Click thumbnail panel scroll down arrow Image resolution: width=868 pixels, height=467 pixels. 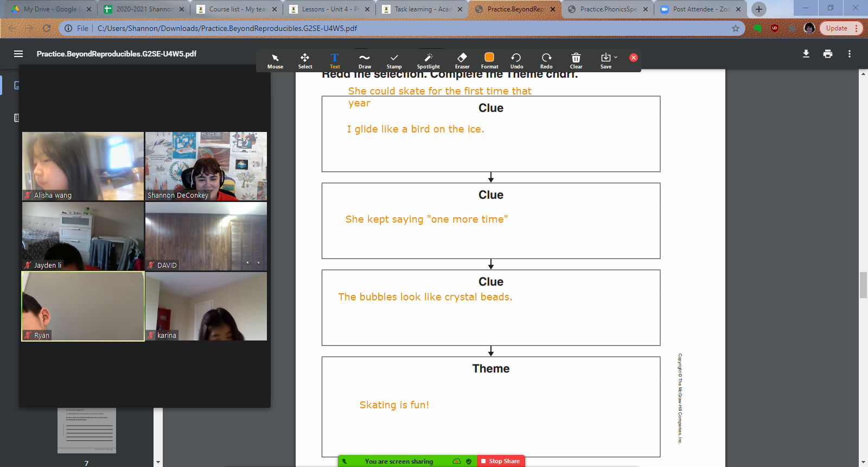(158, 462)
